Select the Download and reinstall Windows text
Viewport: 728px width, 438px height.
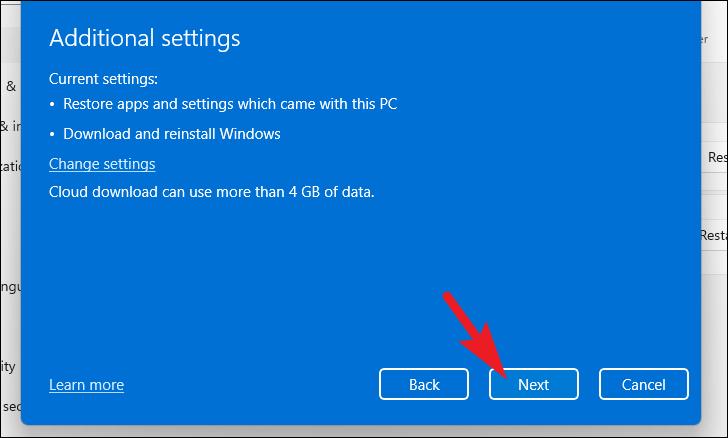point(172,134)
